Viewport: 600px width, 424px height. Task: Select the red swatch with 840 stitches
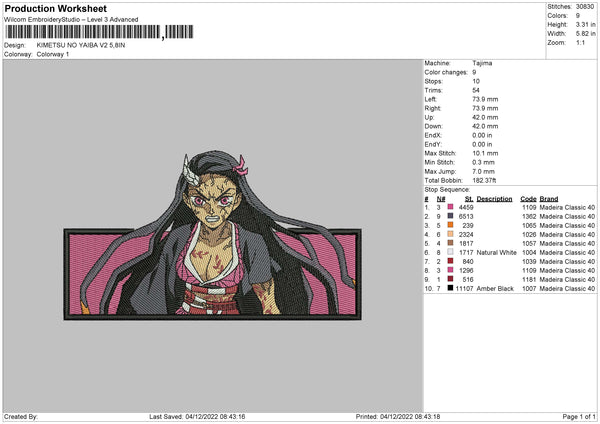coord(450,261)
